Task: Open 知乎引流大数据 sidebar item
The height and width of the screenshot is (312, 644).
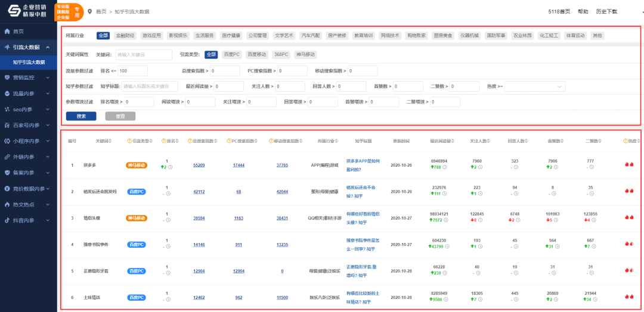Action: (29, 63)
